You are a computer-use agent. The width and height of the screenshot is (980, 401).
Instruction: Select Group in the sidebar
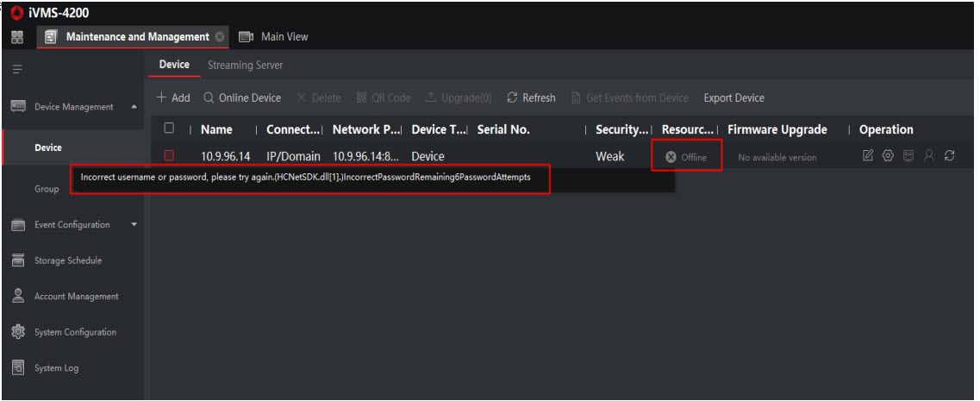pyautogui.click(x=47, y=189)
